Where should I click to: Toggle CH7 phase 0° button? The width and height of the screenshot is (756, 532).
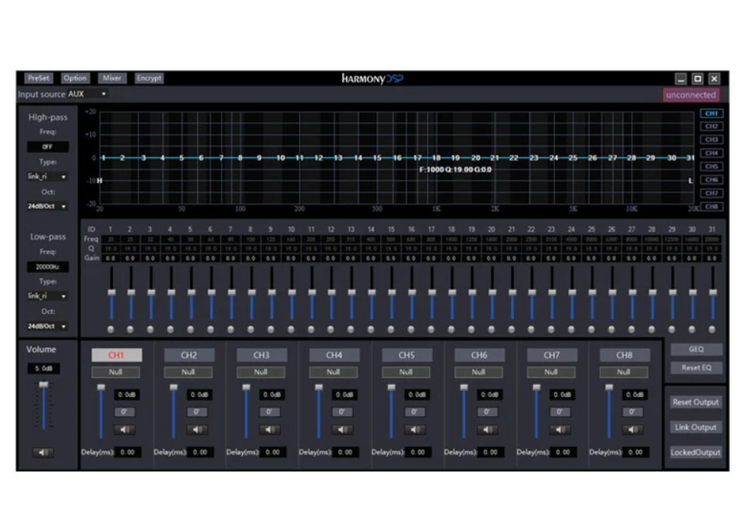click(560, 412)
